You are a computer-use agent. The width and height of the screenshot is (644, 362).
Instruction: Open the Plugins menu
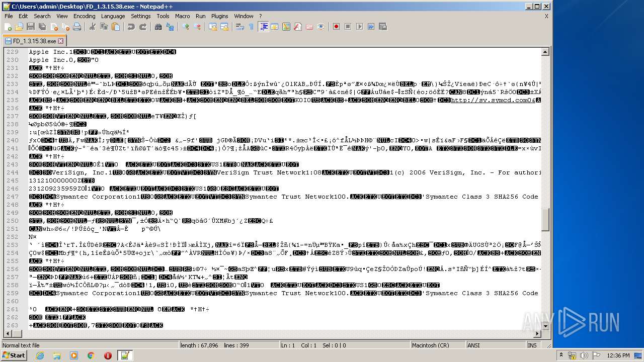coord(220,16)
